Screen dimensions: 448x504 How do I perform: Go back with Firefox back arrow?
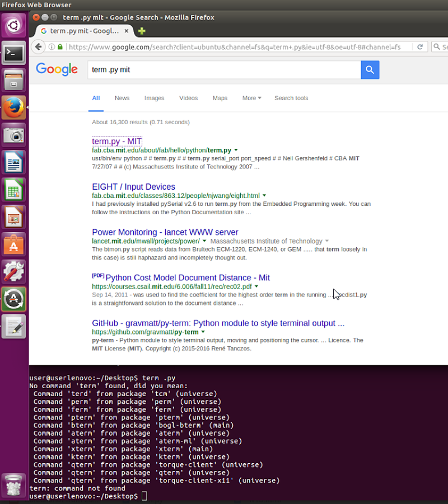tap(38, 47)
